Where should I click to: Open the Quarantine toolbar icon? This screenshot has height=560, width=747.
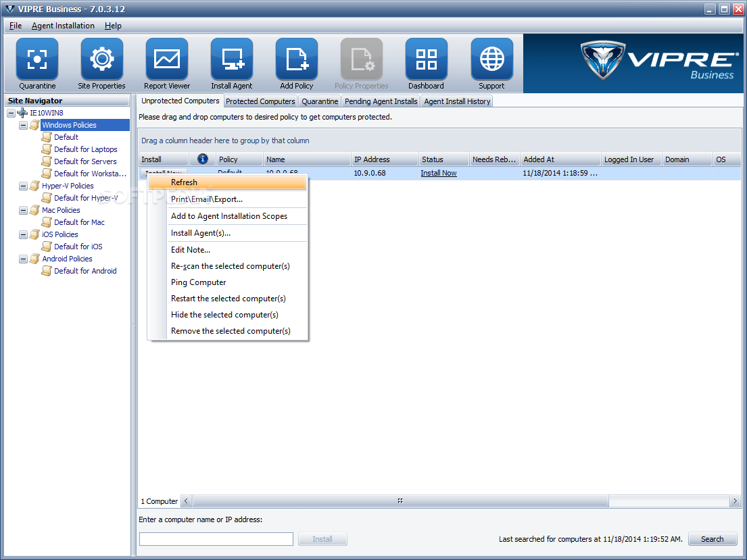pyautogui.click(x=37, y=59)
